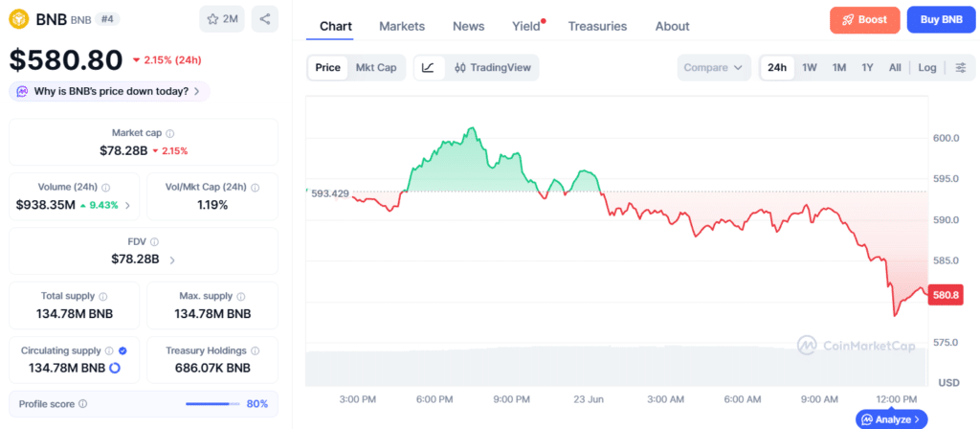Viewport: 980px width, 429px height.
Task: Click the $78.28B market cap value
Action: (123, 150)
